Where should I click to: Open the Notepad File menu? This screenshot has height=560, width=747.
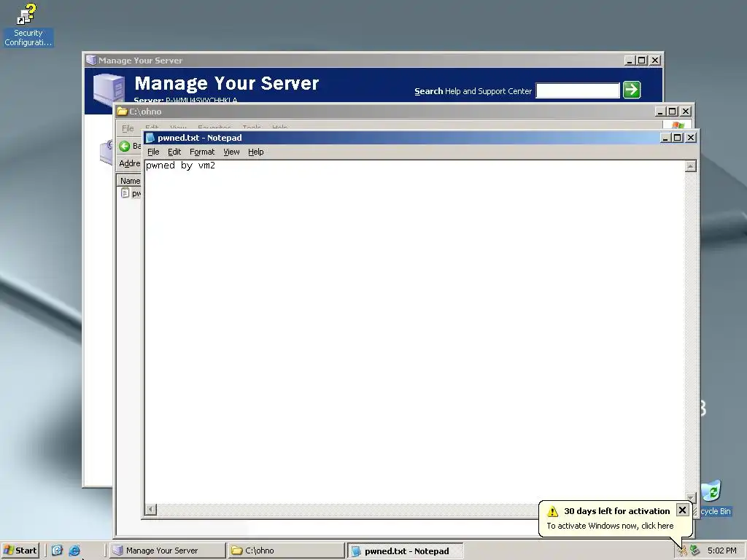pos(153,152)
